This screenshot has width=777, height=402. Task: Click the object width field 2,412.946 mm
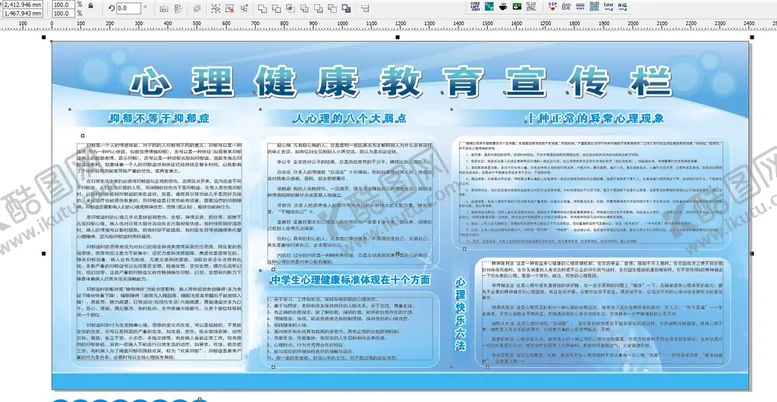(x=22, y=4)
